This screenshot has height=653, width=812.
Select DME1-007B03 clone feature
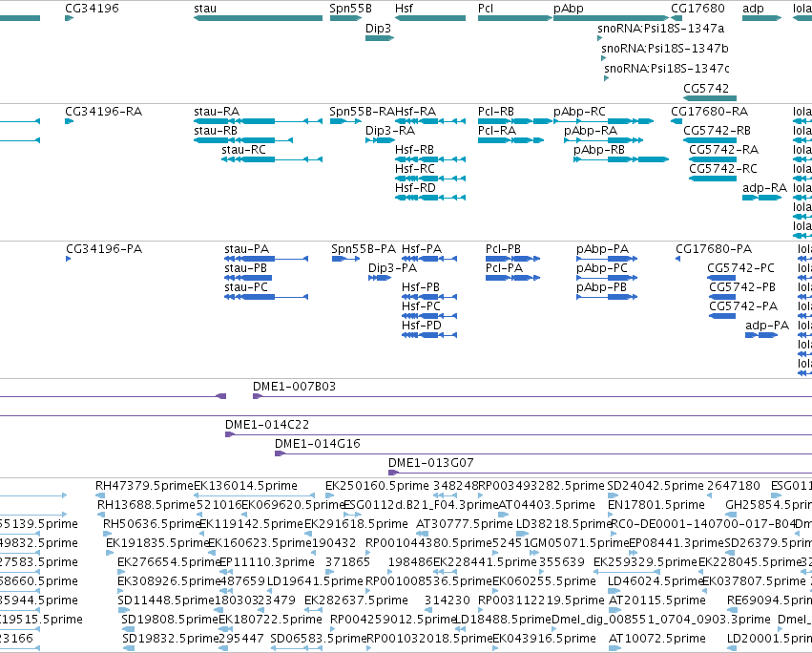[x=532, y=396]
